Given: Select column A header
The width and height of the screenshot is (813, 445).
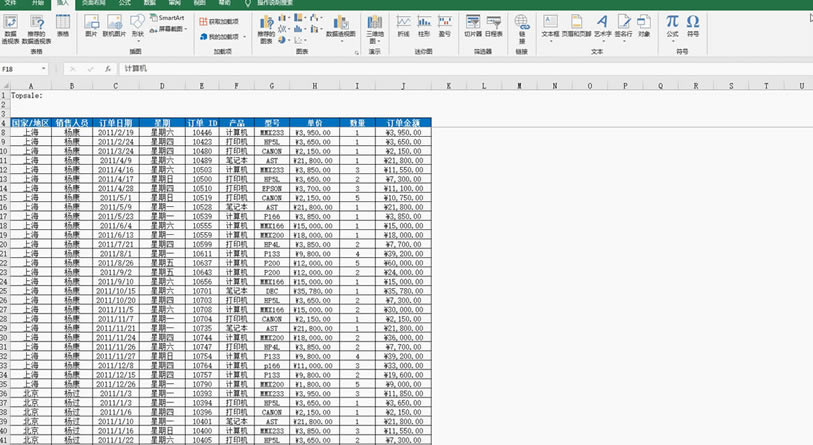Looking at the screenshot, I should [31, 86].
